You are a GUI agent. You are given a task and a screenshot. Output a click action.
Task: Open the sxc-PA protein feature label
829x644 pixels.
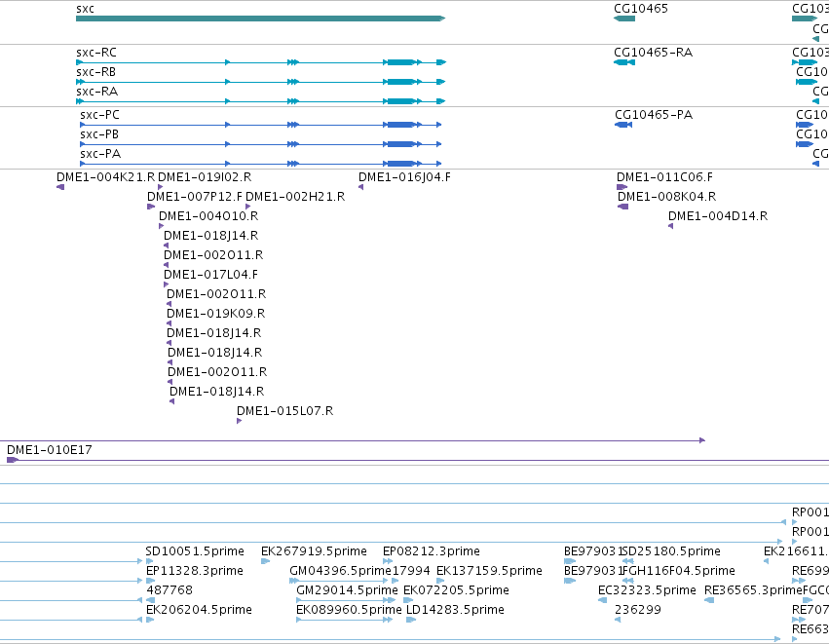(100, 154)
